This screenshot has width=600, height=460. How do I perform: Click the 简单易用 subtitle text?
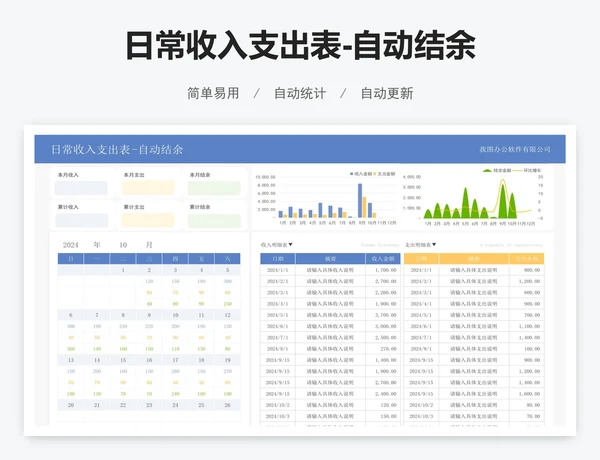click(213, 93)
